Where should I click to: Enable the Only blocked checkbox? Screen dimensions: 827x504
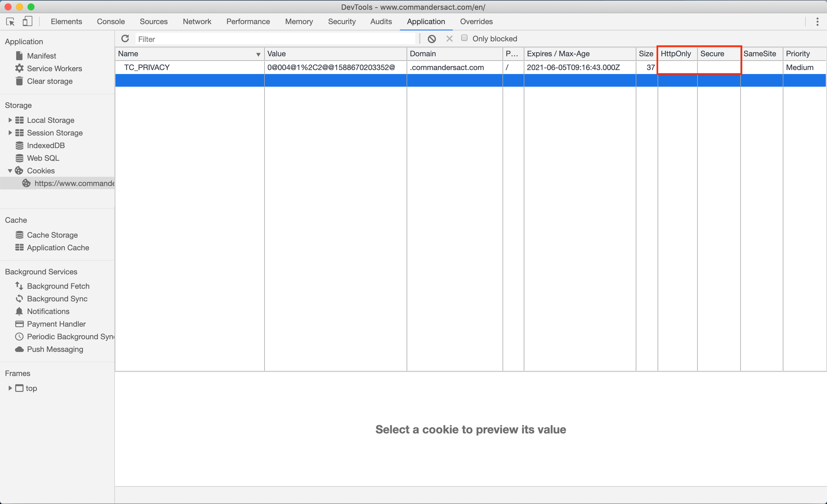pos(464,38)
